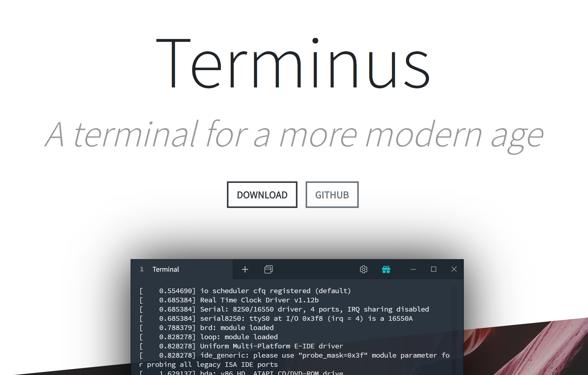Click the tagline 'A terminal for a more modern age'

pos(294,134)
